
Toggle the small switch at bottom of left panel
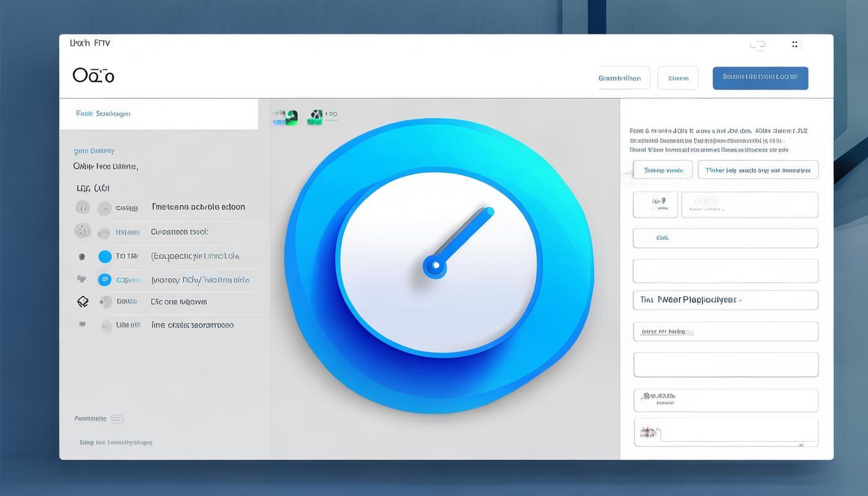point(116,418)
